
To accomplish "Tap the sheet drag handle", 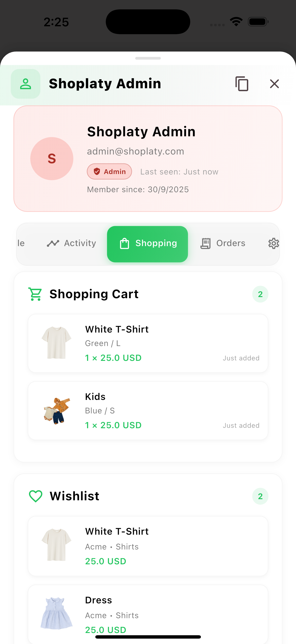I will pyautogui.click(x=148, y=58).
